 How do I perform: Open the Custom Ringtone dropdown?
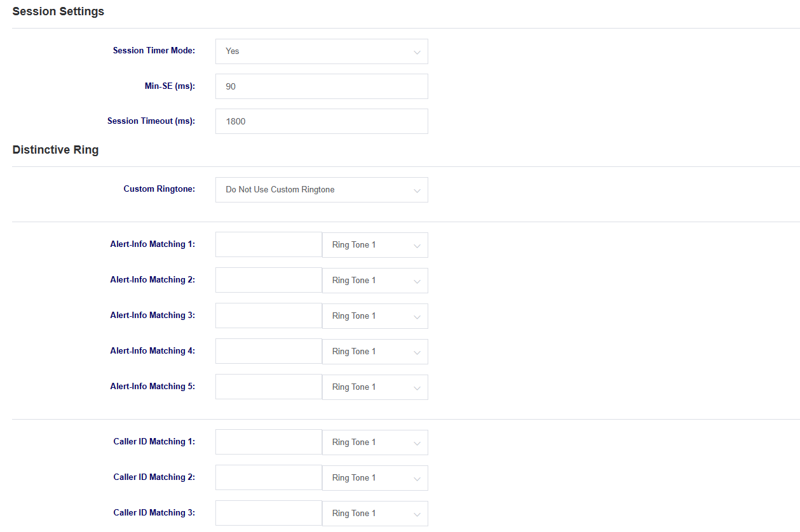[x=322, y=190]
